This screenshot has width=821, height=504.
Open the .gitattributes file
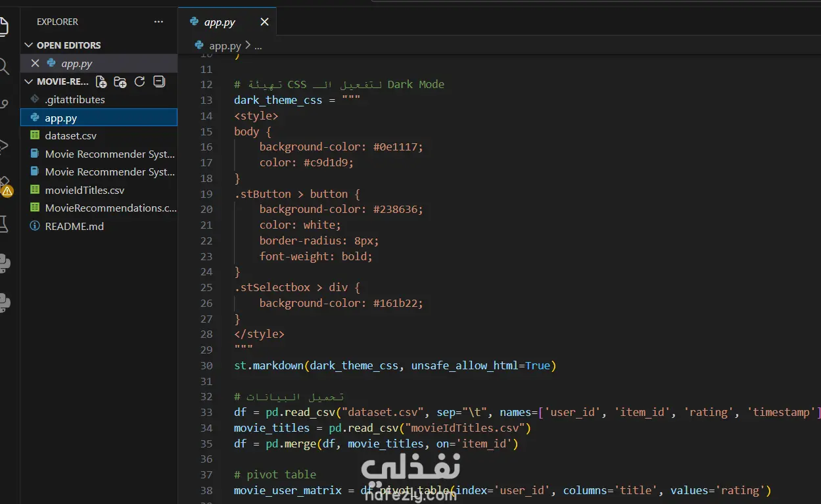[x=99, y=100]
